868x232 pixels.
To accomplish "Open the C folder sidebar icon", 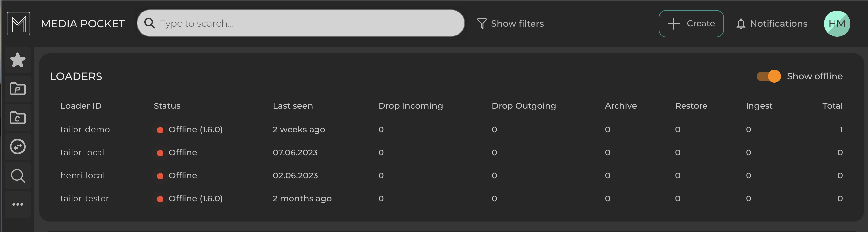I will [x=17, y=118].
